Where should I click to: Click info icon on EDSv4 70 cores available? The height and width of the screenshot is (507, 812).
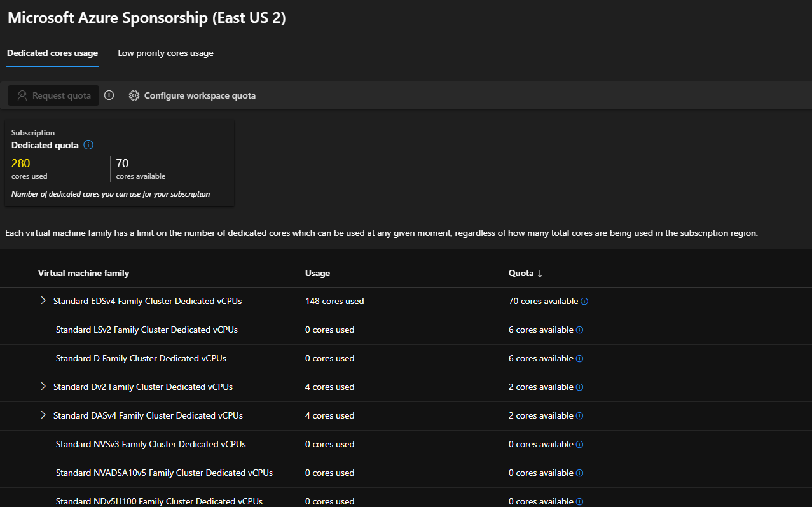pos(584,302)
